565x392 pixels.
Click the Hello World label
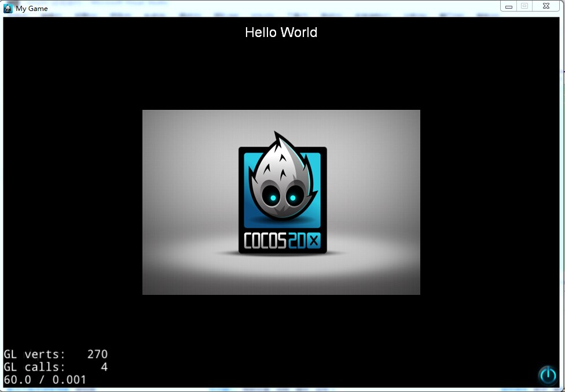(281, 32)
